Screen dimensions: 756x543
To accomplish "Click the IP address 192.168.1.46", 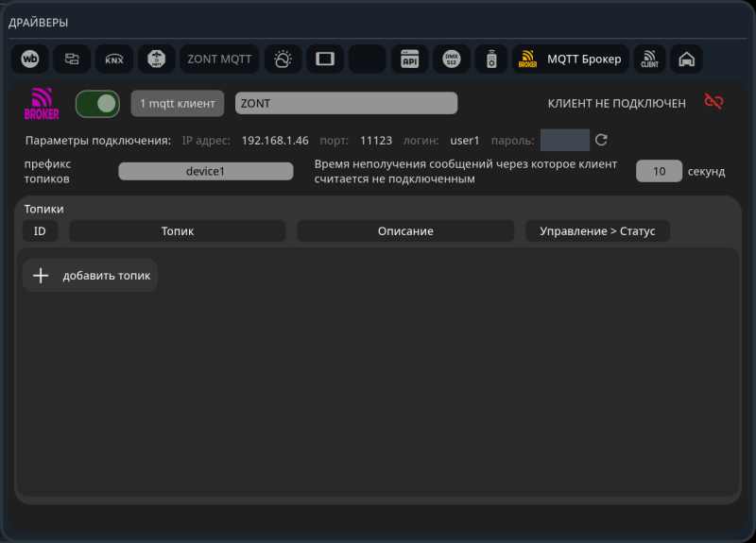I will pyautogui.click(x=275, y=141).
